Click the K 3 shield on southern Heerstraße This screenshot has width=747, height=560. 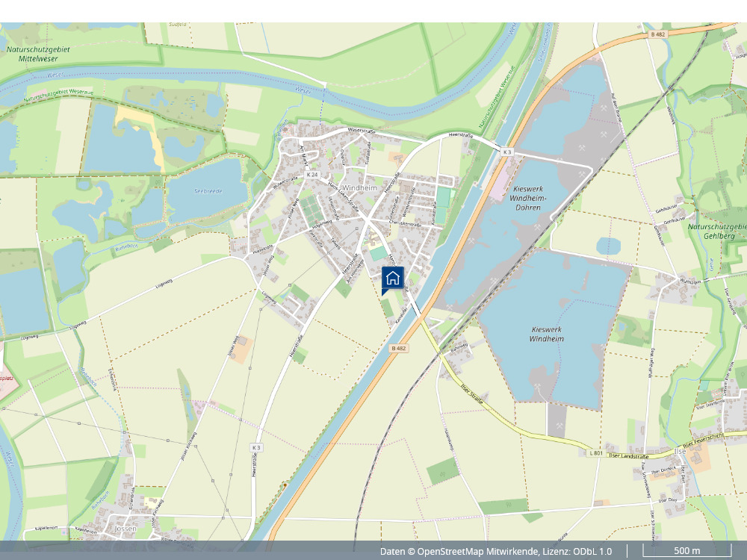256,447
